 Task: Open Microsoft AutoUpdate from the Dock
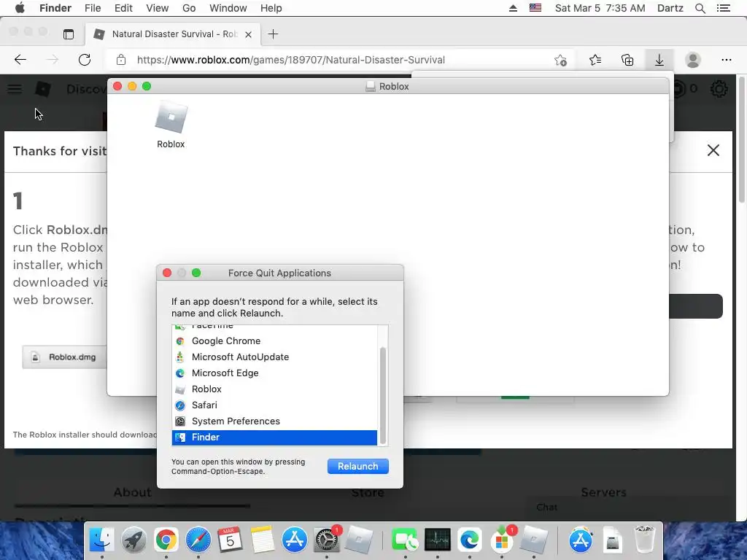[x=502, y=540]
